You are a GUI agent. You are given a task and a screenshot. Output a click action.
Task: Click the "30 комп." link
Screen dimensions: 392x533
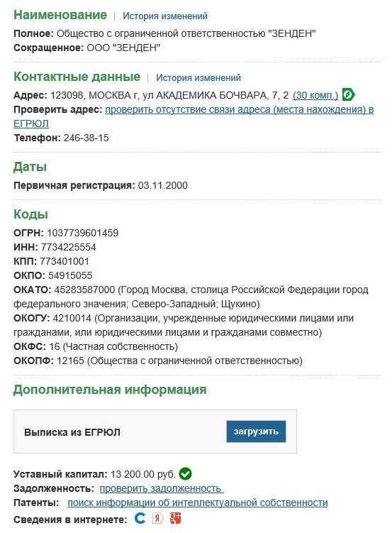click(315, 95)
